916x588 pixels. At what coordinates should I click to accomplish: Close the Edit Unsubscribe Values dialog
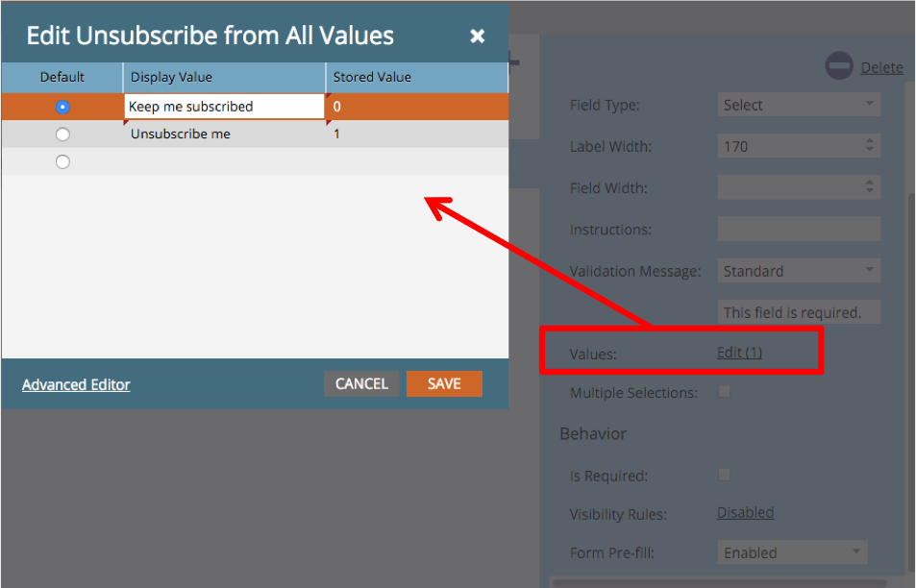point(477,37)
